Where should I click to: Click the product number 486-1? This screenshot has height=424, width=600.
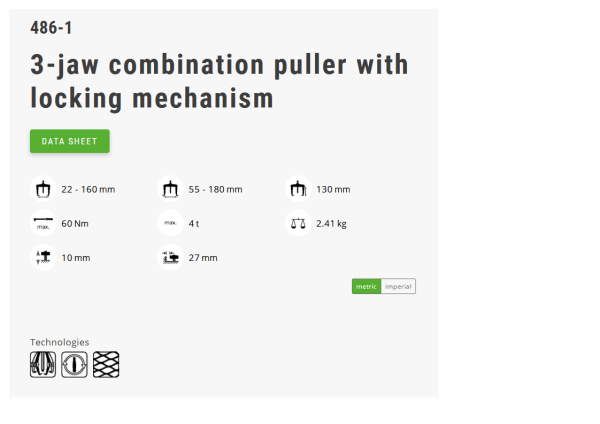tap(51, 28)
